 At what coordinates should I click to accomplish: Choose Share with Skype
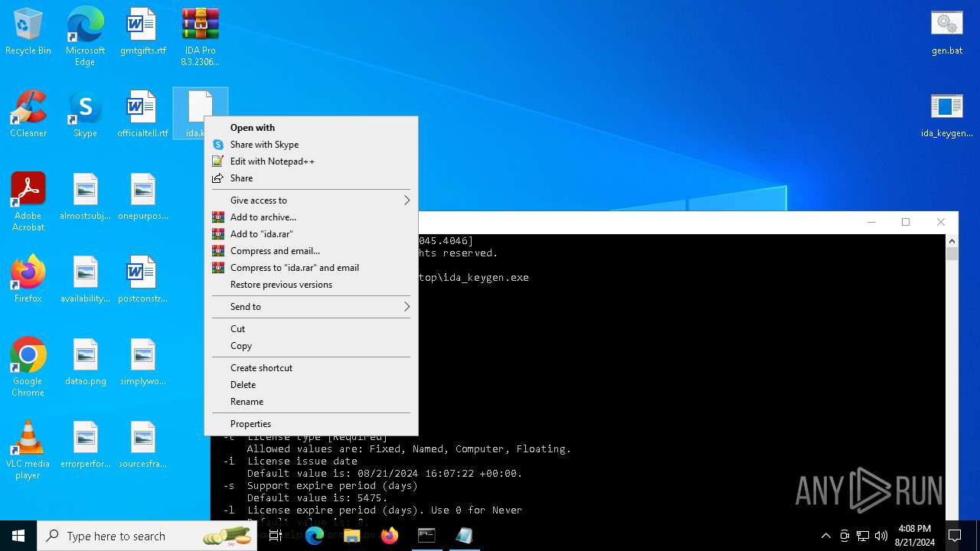[311, 145]
